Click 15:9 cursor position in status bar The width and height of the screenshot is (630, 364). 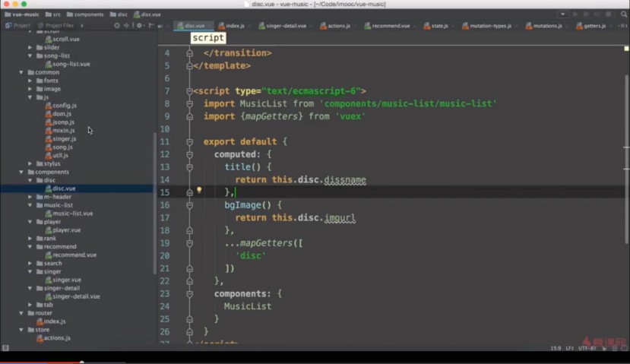(x=556, y=348)
